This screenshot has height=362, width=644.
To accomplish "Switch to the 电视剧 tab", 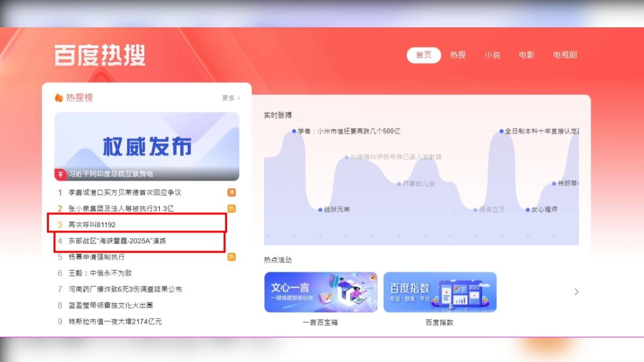I will pos(565,55).
